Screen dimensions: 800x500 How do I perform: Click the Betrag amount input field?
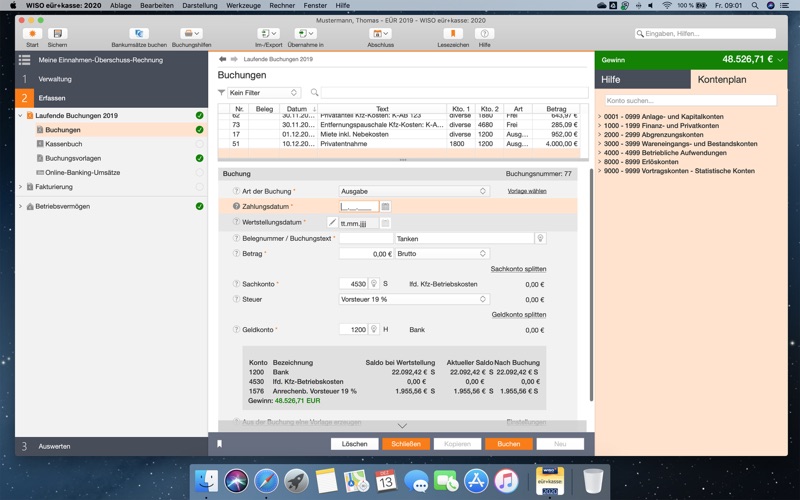point(366,254)
